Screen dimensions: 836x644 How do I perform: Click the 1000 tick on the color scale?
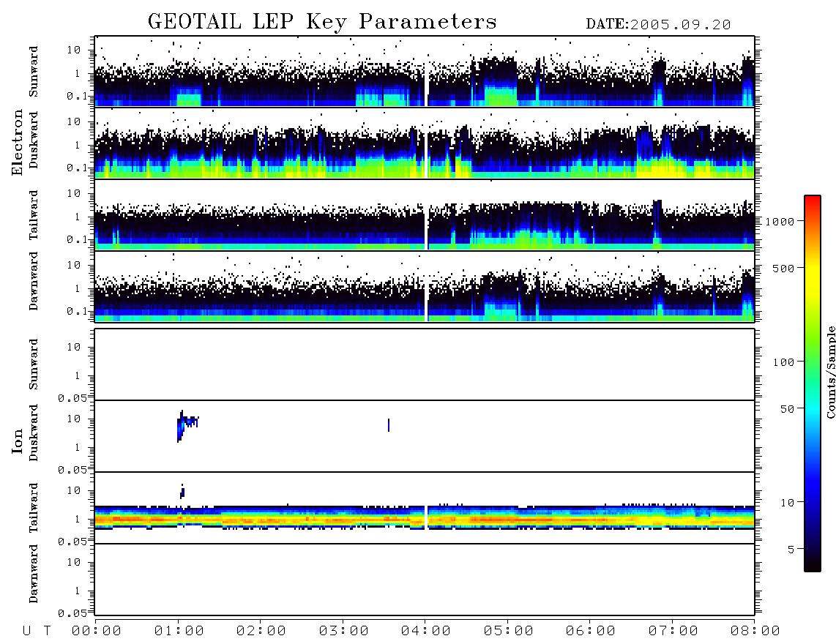tap(780, 222)
